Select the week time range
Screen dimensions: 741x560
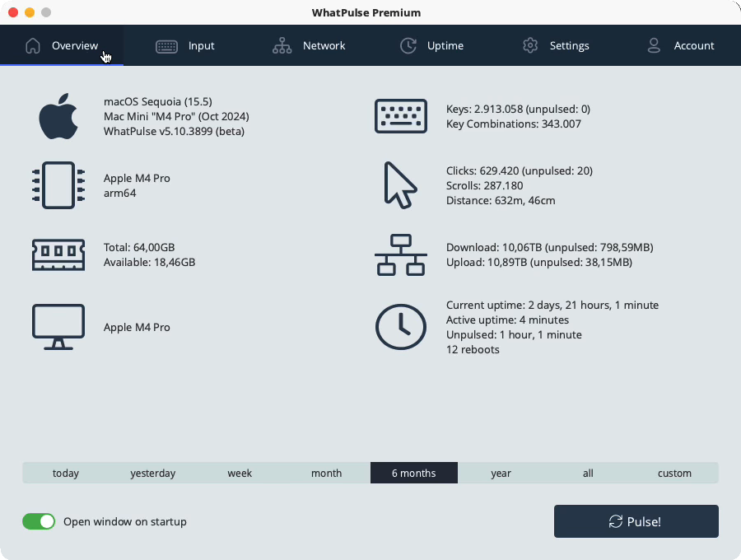point(240,473)
